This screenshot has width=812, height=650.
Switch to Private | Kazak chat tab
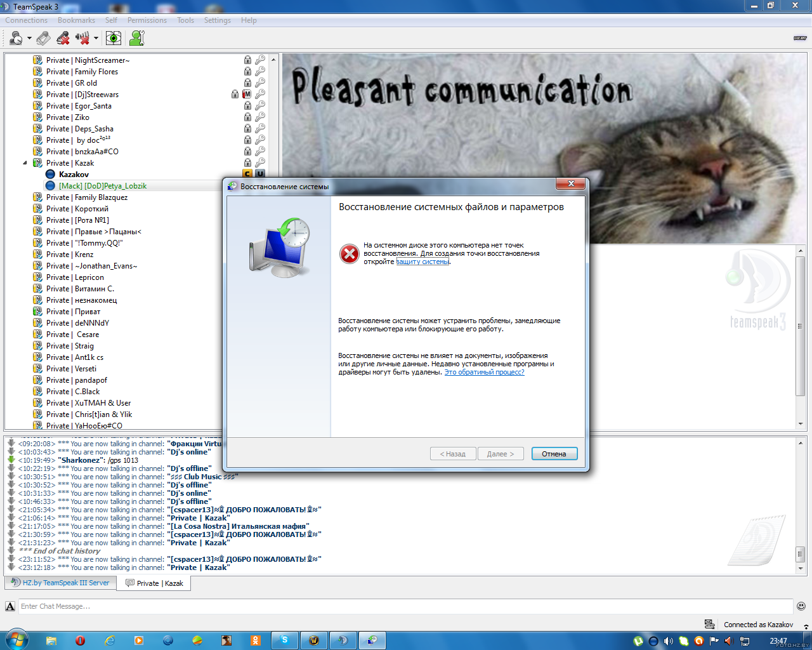tap(154, 583)
